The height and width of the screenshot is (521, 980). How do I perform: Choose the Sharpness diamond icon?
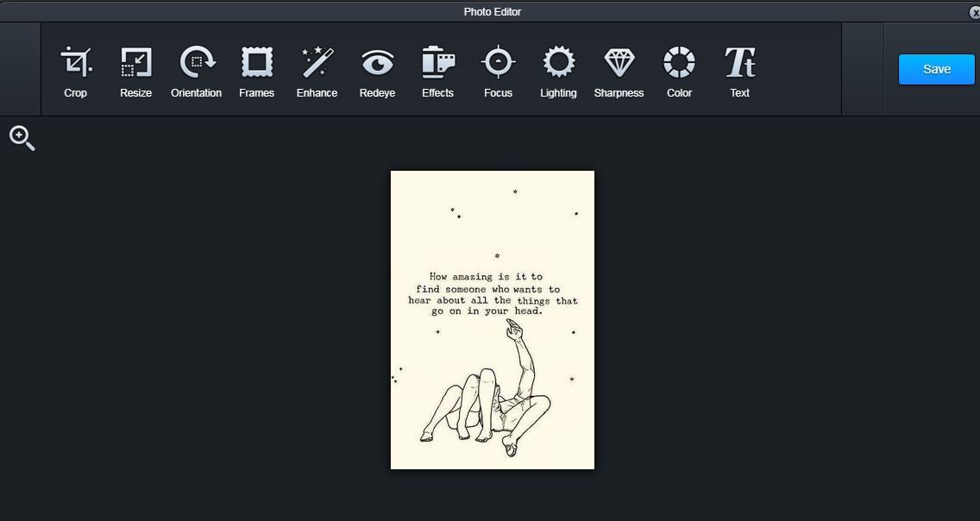coord(619,63)
